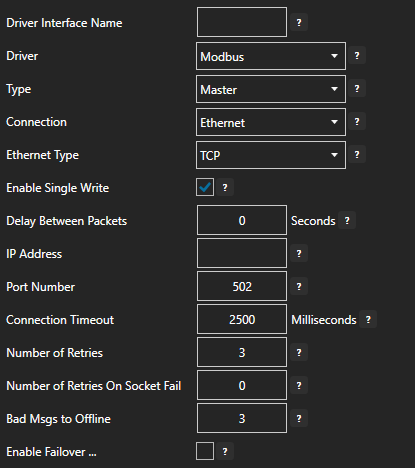Open the Driver dropdown showing Modbus
The width and height of the screenshot is (415, 468).
pos(271,56)
